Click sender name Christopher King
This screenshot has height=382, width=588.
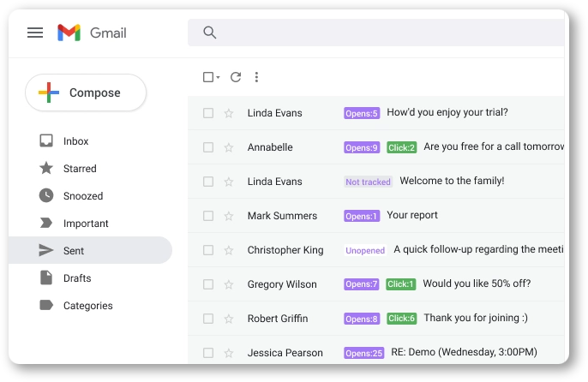point(285,250)
